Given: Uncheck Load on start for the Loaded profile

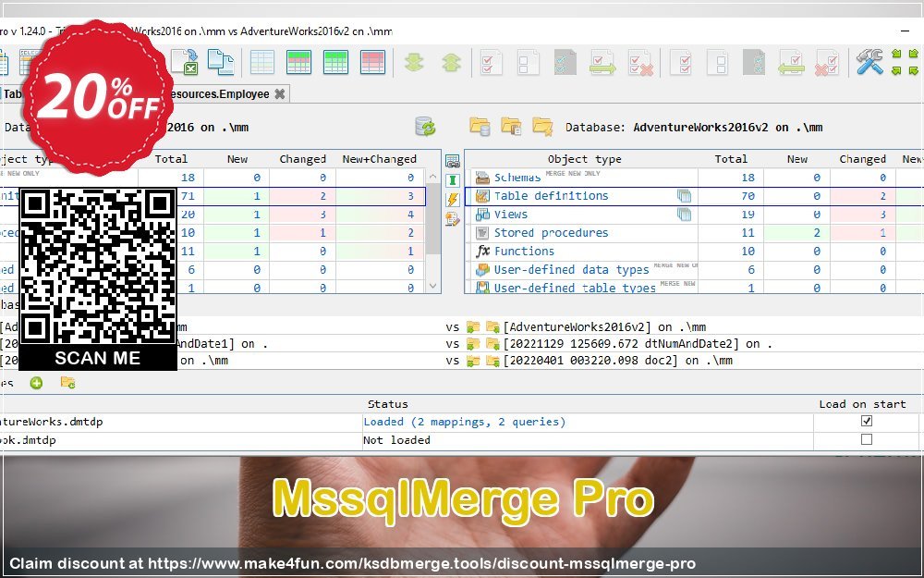Looking at the screenshot, I should click(x=867, y=421).
